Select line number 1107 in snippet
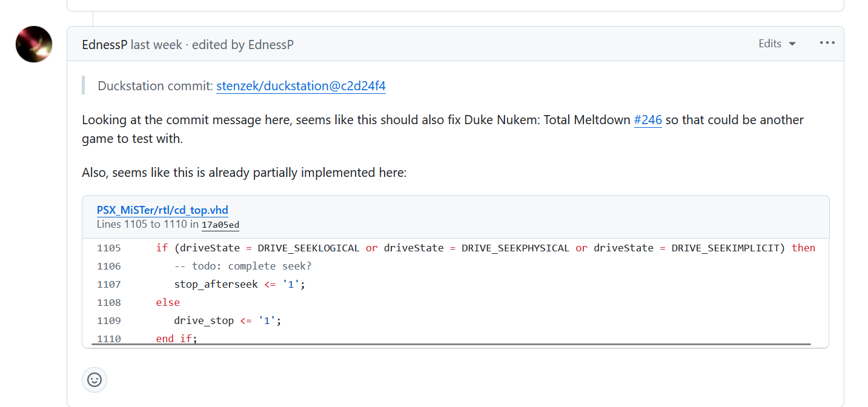 (x=109, y=284)
